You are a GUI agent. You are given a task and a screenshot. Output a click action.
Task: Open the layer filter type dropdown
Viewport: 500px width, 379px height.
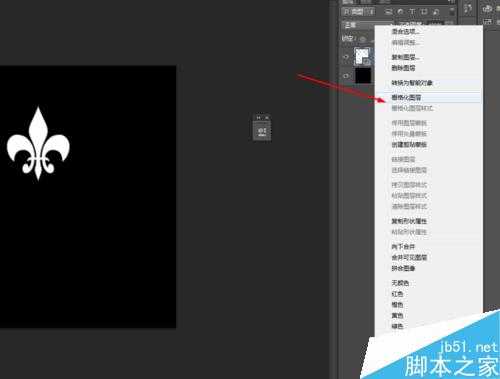(358, 12)
